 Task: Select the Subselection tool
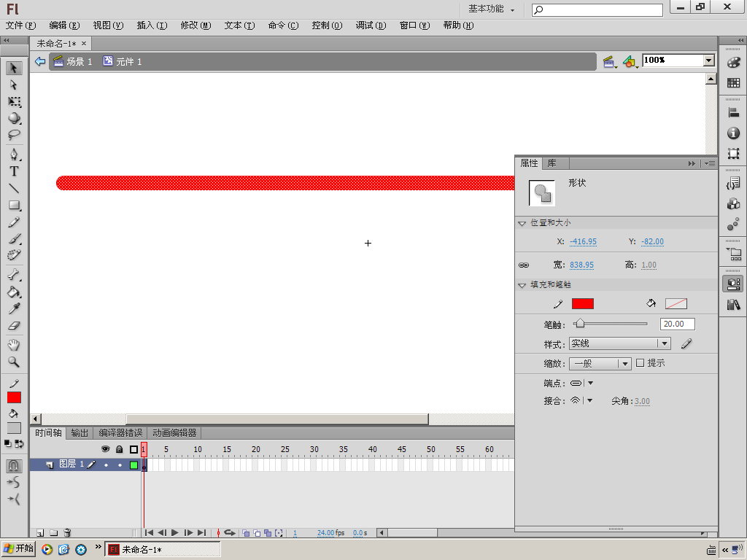click(x=14, y=85)
